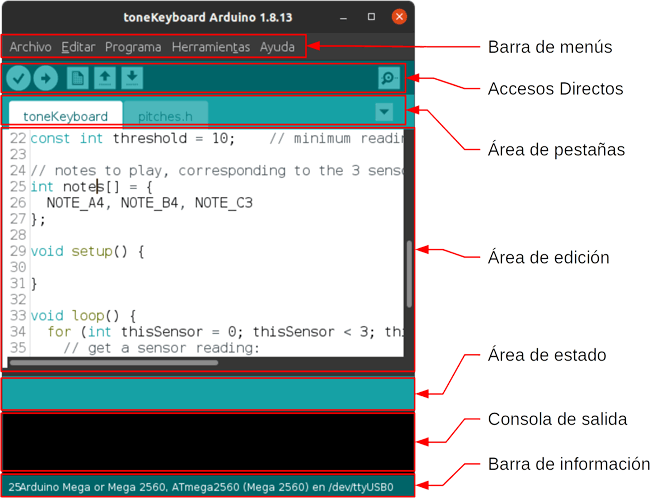The height and width of the screenshot is (498, 650).
Task: Minimize the Arduino IDE window
Action: (345, 17)
